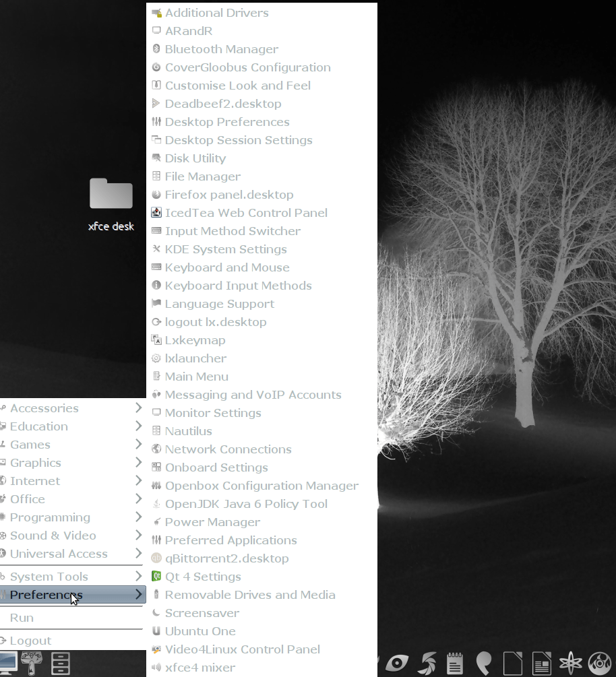Click the xfce4 mixer speaker icon
The image size is (616, 677).
[x=156, y=668]
